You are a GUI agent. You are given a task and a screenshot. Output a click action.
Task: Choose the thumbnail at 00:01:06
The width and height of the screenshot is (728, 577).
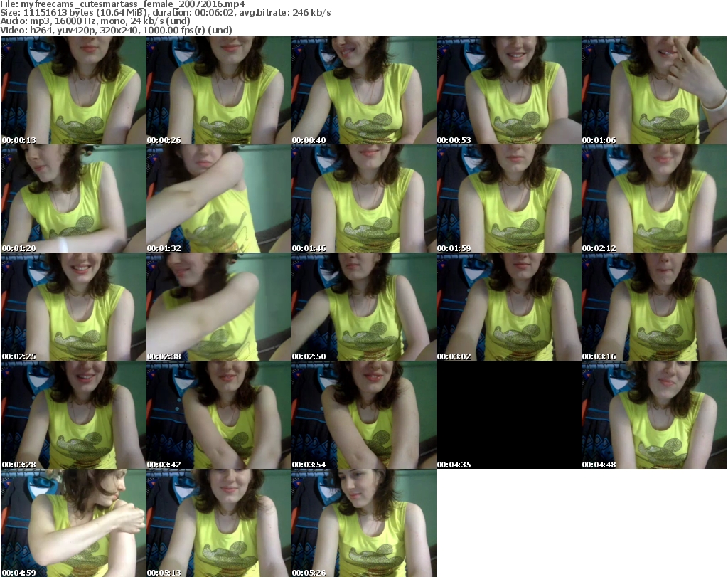pyautogui.click(x=654, y=90)
